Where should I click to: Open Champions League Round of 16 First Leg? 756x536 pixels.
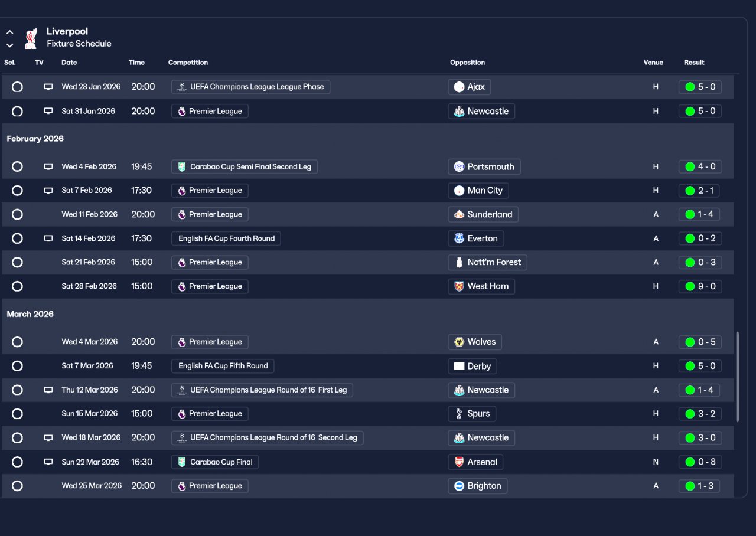[x=262, y=390]
